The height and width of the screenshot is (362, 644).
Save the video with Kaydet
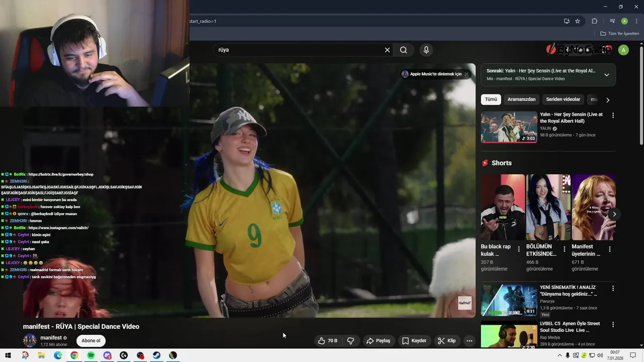pos(414,340)
